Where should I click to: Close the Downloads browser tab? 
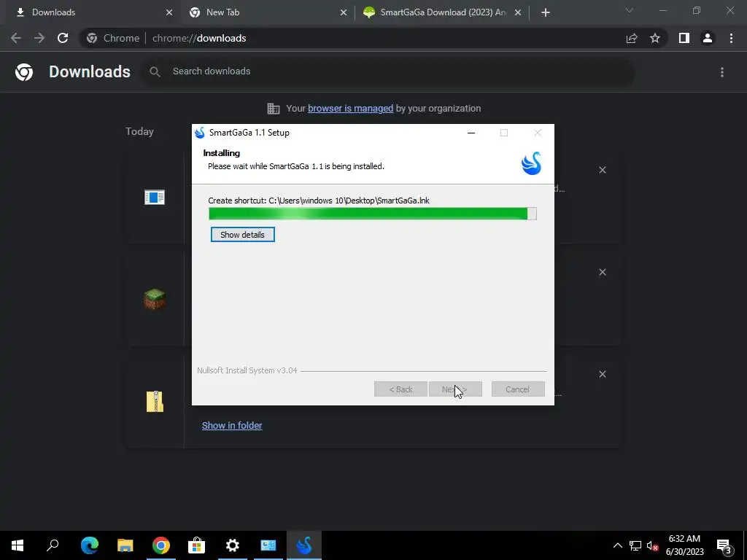pos(169,12)
